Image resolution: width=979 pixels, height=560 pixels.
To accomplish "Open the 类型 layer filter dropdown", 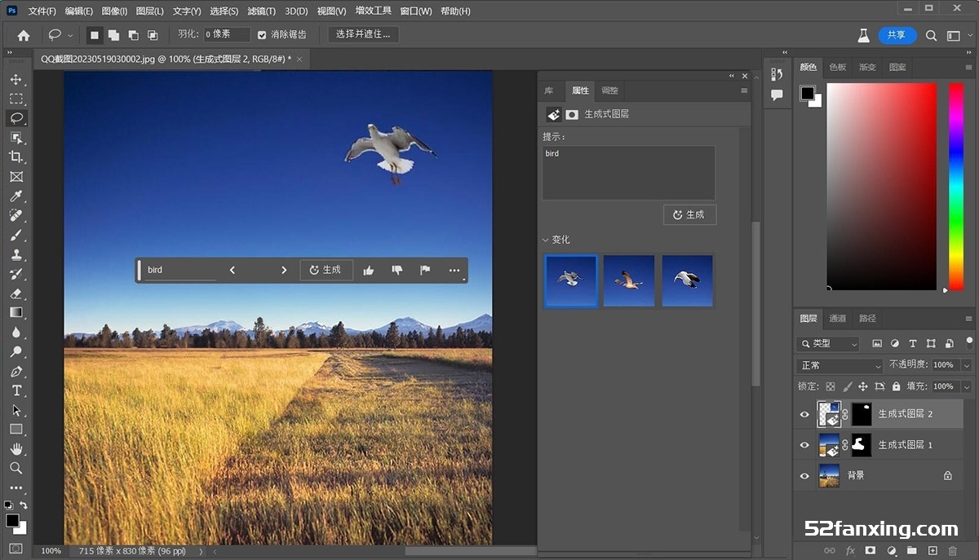I will [x=829, y=344].
